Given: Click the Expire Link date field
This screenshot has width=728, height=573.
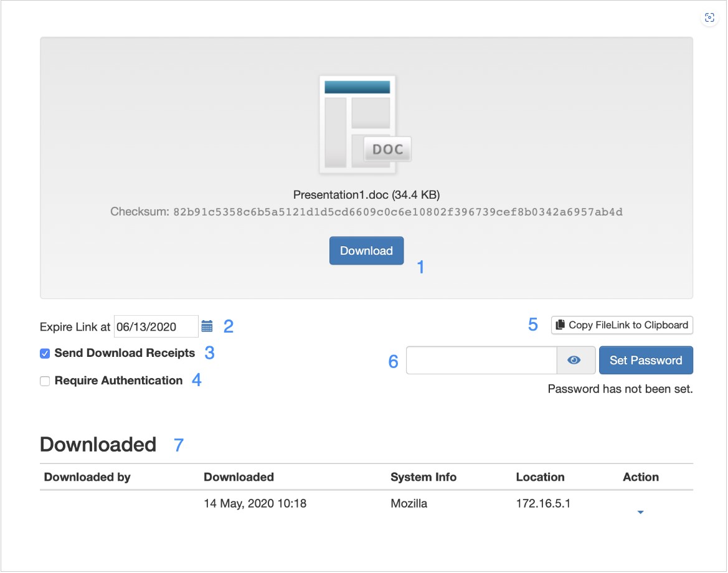Looking at the screenshot, I should (156, 326).
